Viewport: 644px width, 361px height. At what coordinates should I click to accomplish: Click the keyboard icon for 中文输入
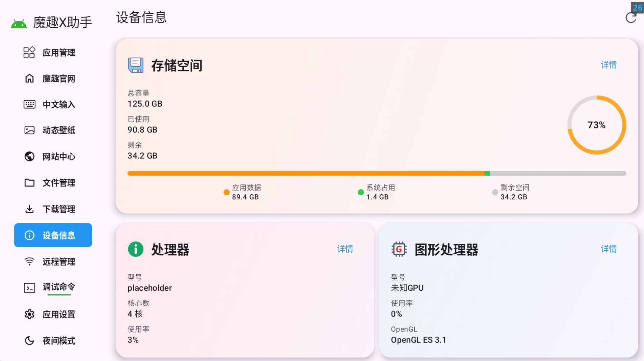click(30, 104)
